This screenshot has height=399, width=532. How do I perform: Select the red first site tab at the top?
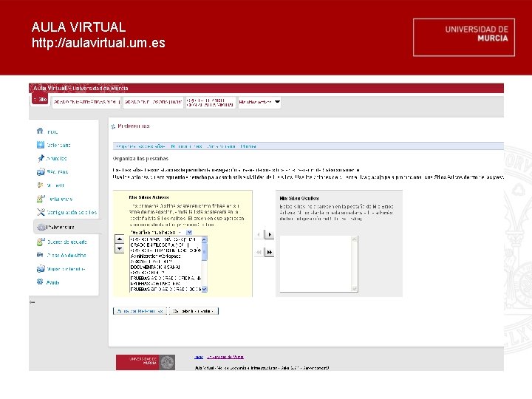pos(40,100)
